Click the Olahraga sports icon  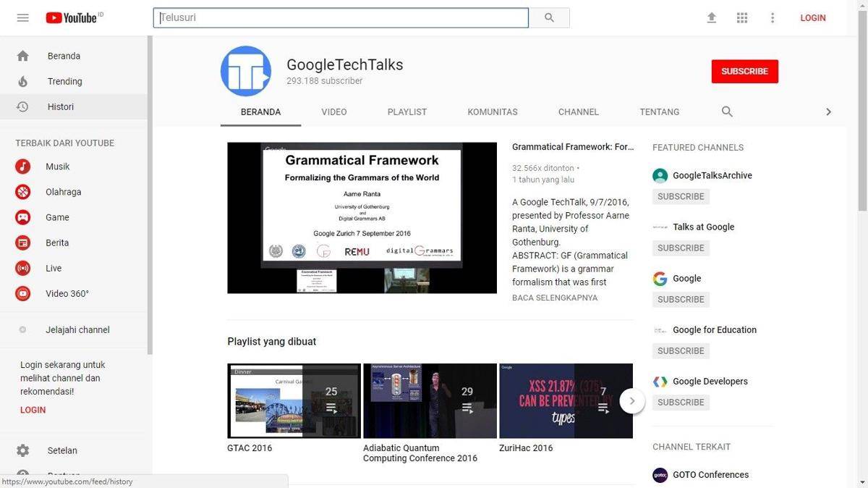pyautogui.click(x=23, y=192)
